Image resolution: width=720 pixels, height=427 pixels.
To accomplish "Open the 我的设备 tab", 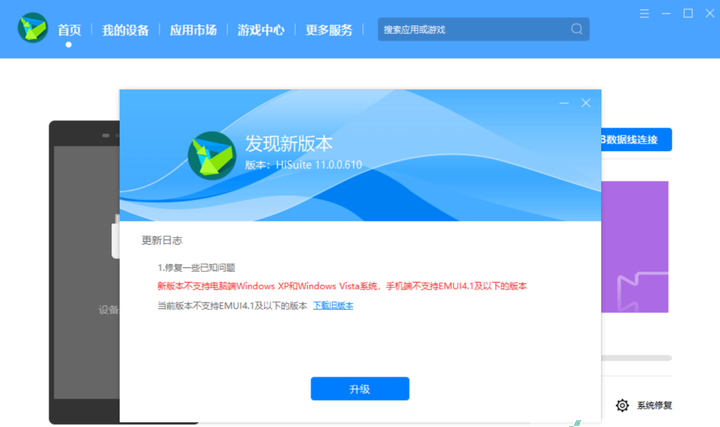I will click(x=125, y=30).
